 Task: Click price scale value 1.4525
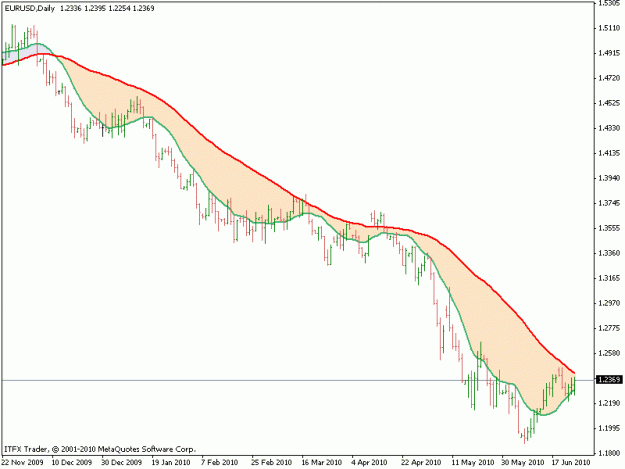point(609,103)
